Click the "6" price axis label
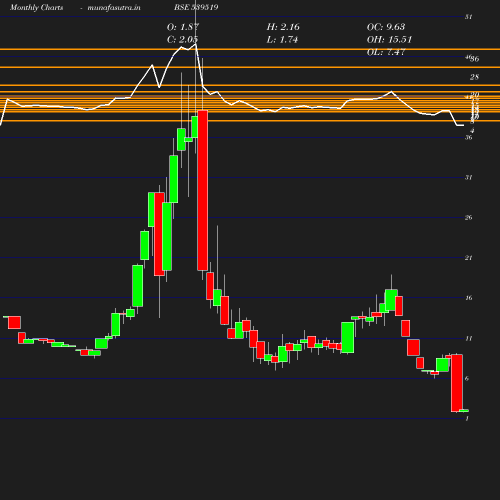 pos(467,378)
